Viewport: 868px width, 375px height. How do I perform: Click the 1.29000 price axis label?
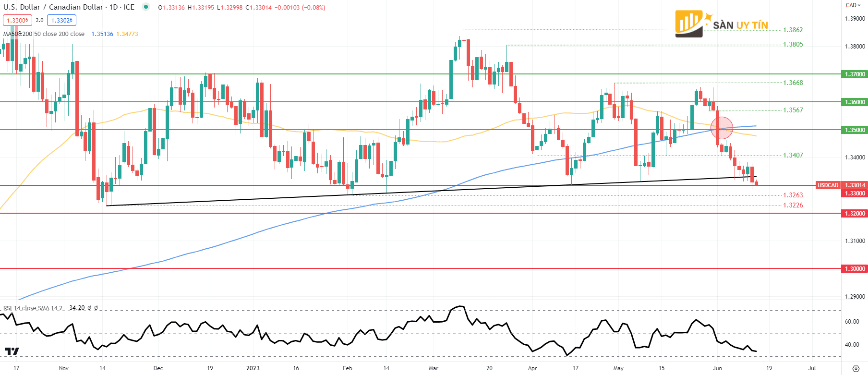pyautogui.click(x=855, y=297)
